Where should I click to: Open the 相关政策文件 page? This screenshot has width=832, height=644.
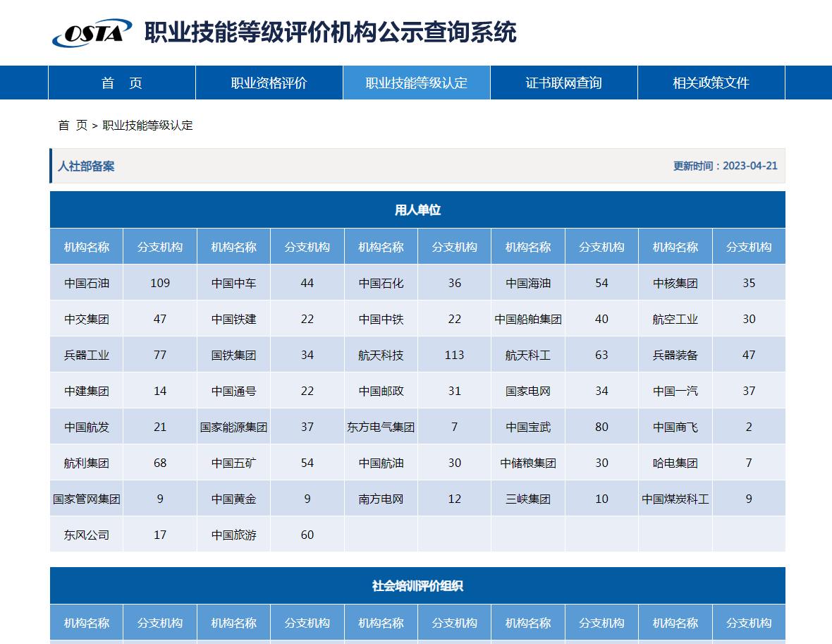(711, 83)
